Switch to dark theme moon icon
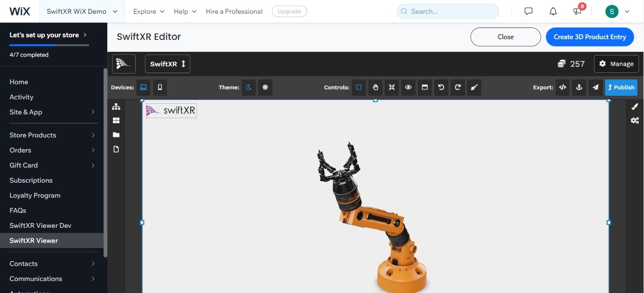 point(249,87)
